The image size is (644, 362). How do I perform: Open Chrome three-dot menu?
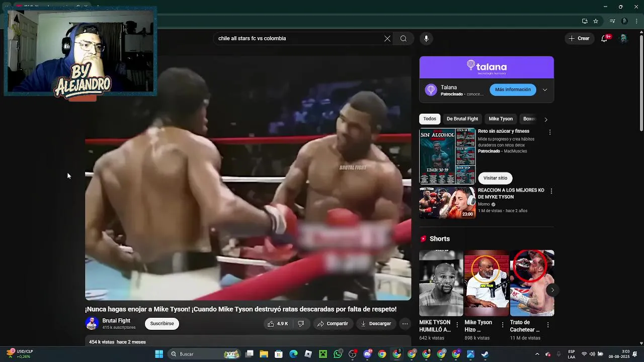click(636, 21)
